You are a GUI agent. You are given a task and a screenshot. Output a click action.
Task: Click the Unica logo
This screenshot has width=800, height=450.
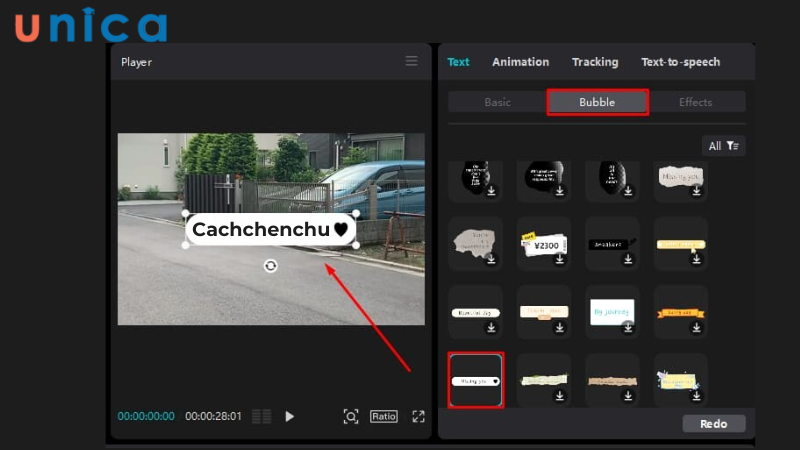pyautogui.click(x=91, y=24)
